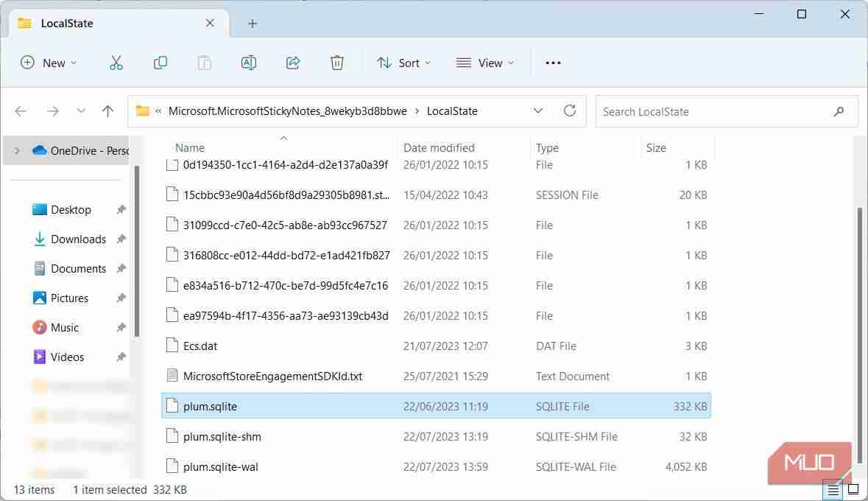This screenshot has height=501, width=868.
Task: Click the MicrosoftStoreEngagementSDKId.txt document icon
Action: [172, 375]
